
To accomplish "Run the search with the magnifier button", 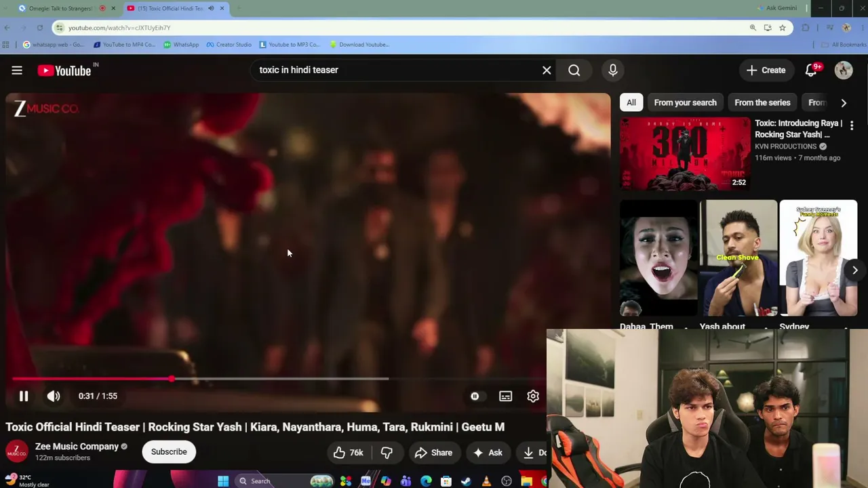I will tap(574, 70).
